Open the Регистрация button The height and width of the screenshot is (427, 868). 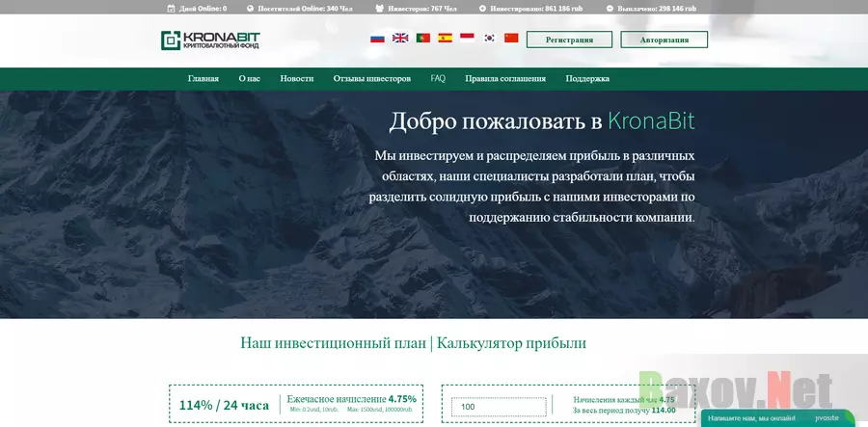(569, 40)
